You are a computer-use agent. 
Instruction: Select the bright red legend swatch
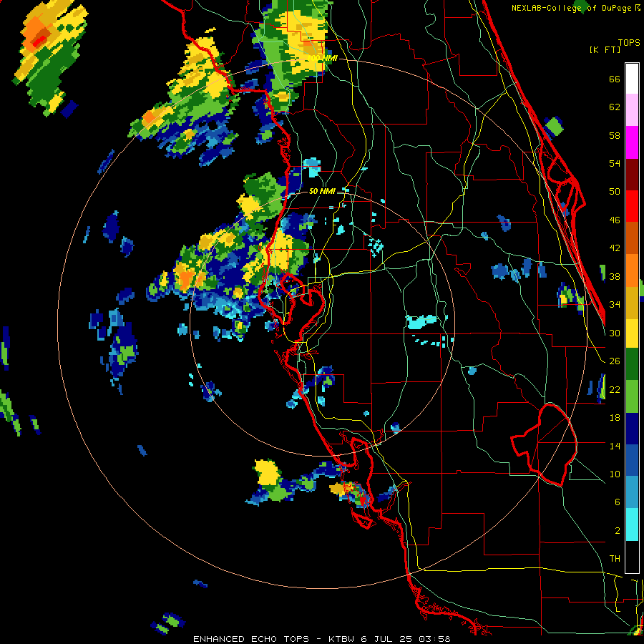(x=632, y=206)
